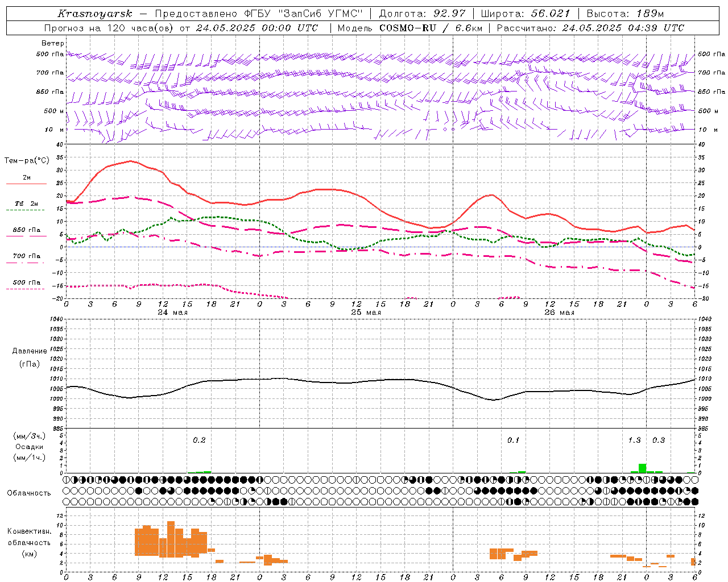Click the 'Широта: 56.021' header value

[x=526, y=14]
